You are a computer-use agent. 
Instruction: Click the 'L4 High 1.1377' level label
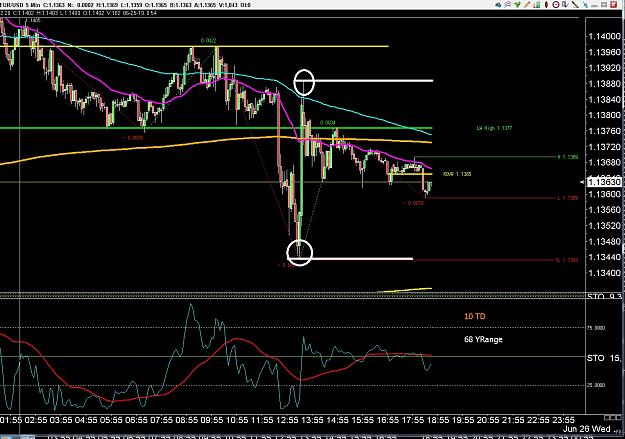(x=494, y=128)
